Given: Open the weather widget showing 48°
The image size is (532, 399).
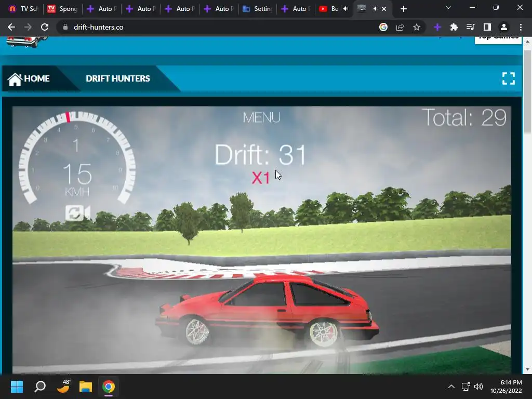Looking at the screenshot, I should click(63, 386).
